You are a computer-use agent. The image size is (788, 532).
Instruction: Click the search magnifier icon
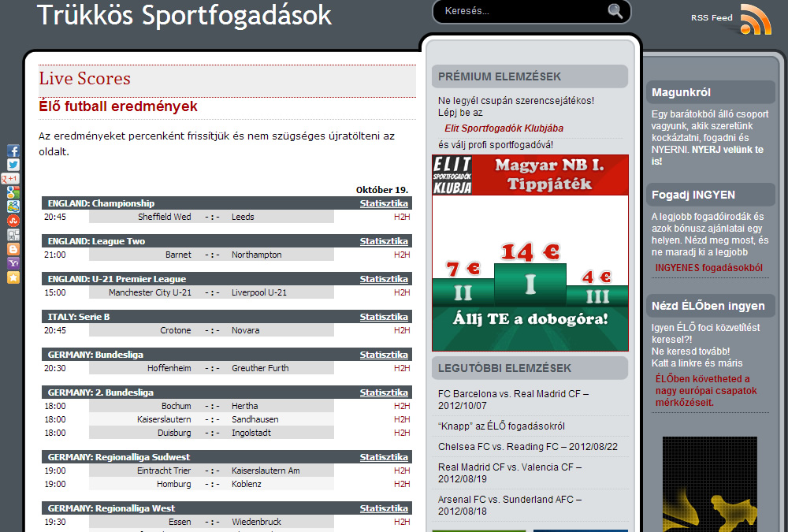point(615,11)
